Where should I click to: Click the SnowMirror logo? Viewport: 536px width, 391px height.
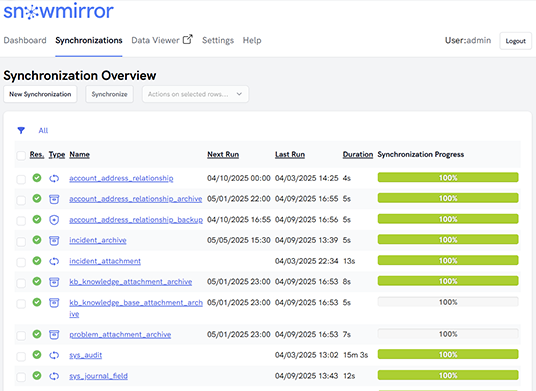point(58,11)
